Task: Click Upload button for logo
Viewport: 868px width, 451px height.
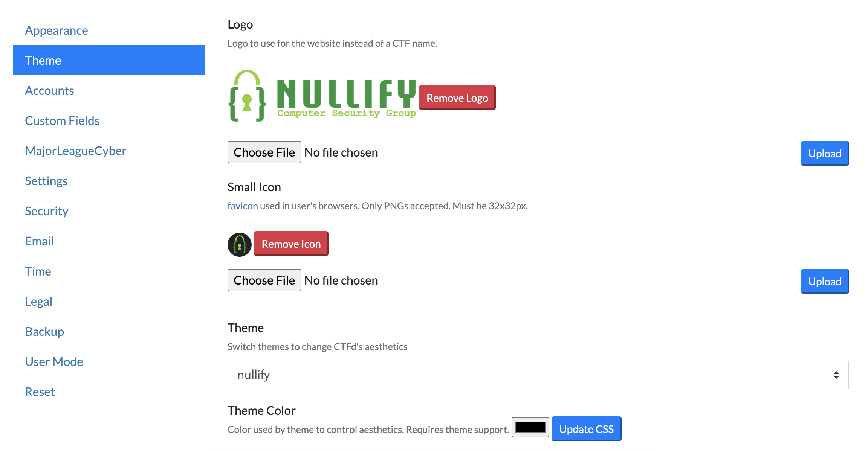Action: pyautogui.click(x=825, y=153)
